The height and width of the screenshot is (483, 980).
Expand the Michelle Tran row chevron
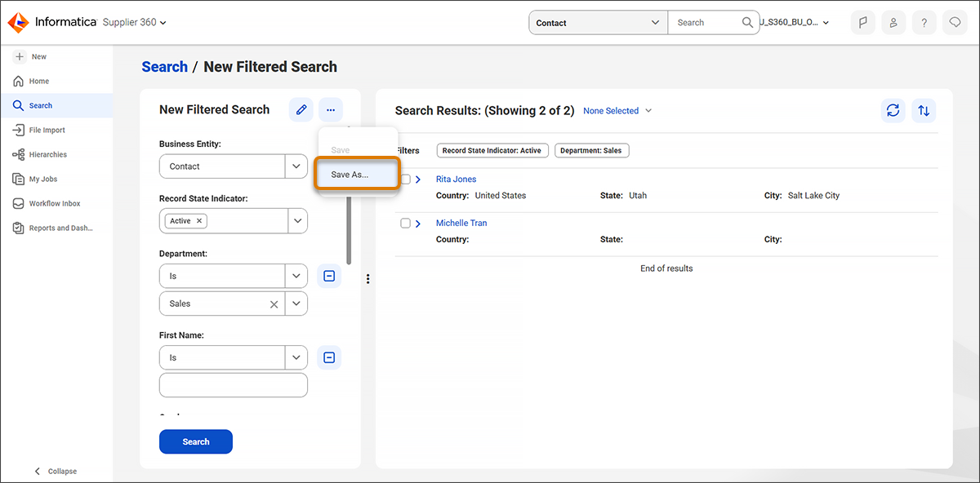pos(418,224)
